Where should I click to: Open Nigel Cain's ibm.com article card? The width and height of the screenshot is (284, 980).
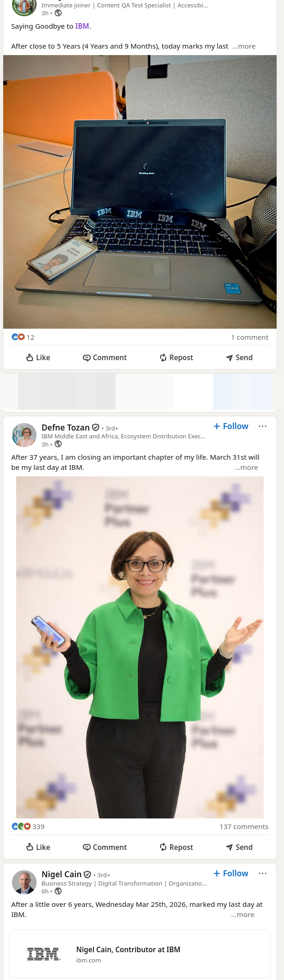(x=140, y=954)
